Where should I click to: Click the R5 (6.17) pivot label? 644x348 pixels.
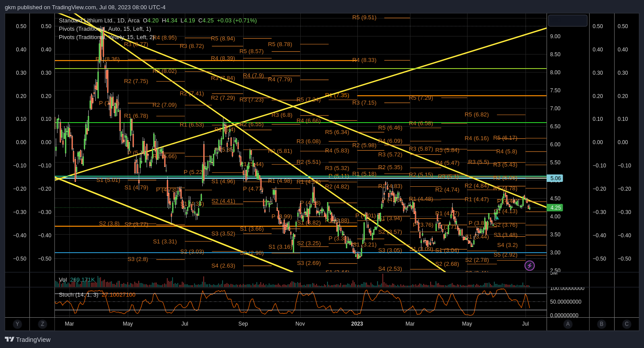[x=505, y=138]
